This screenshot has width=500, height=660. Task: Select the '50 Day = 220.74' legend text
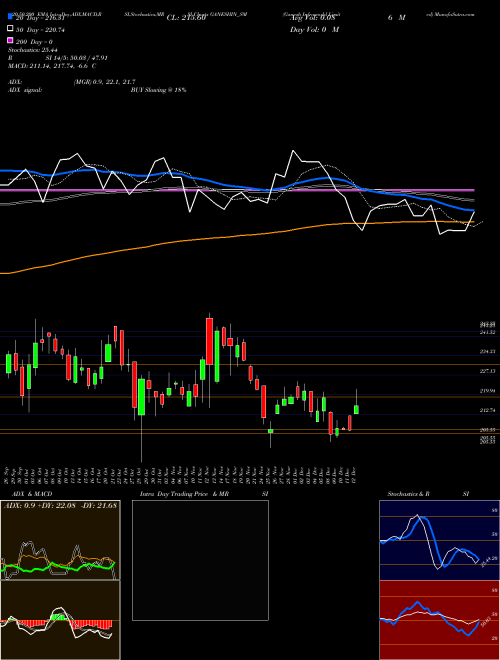coord(40,30)
